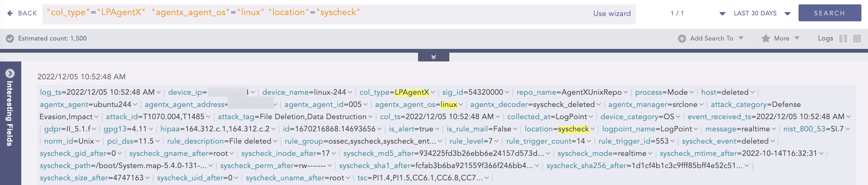868x185 pixels.
Task: Click the back arrow icon
Action: pos(10,13)
